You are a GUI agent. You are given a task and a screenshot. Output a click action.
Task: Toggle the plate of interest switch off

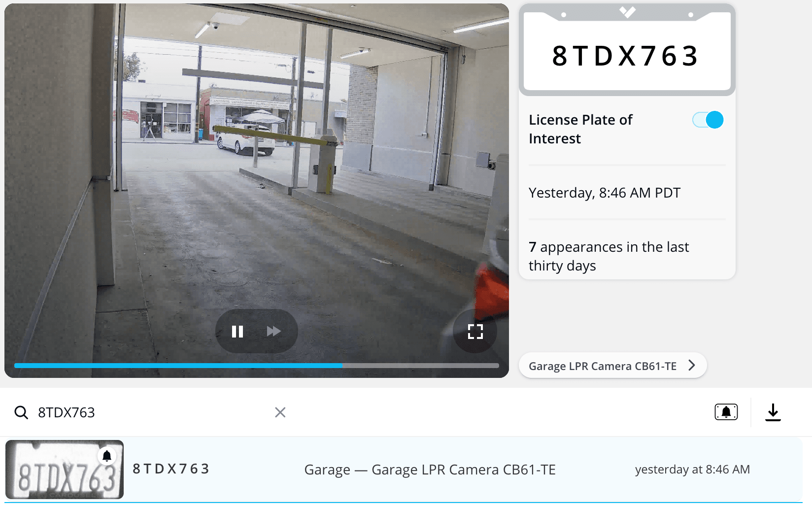708,120
